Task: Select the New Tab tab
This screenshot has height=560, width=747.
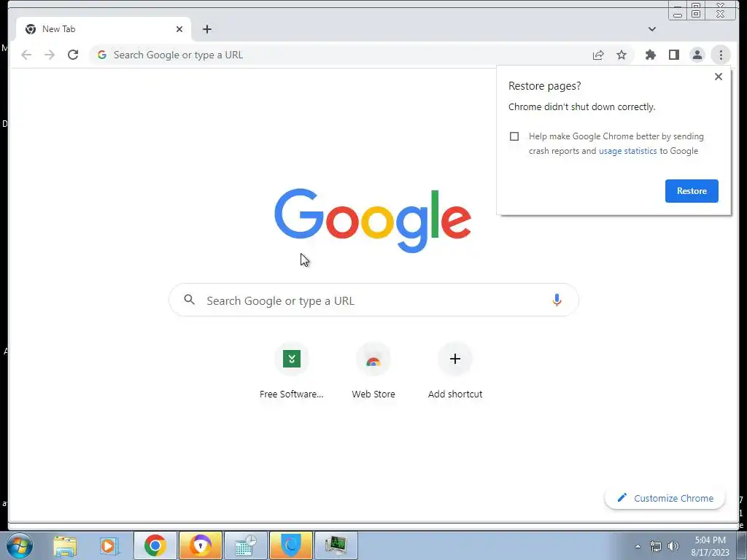Action: click(104, 29)
